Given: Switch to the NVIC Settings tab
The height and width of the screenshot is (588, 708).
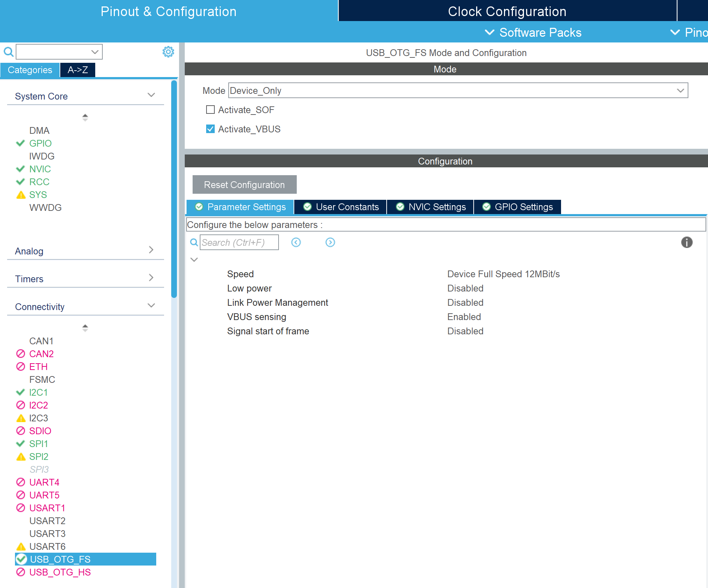Looking at the screenshot, I should (431, 207).
